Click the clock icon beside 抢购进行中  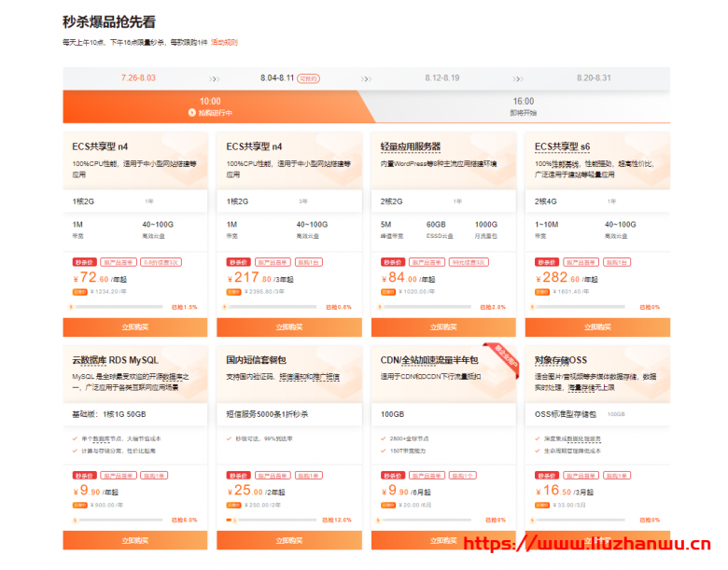tap(192, 113)
